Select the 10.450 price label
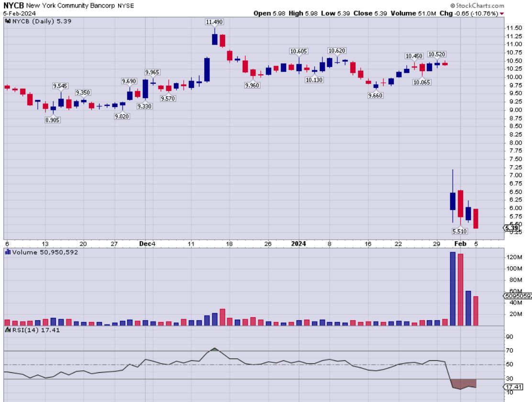Screen dimensions: 532x402 pos(414,56)
